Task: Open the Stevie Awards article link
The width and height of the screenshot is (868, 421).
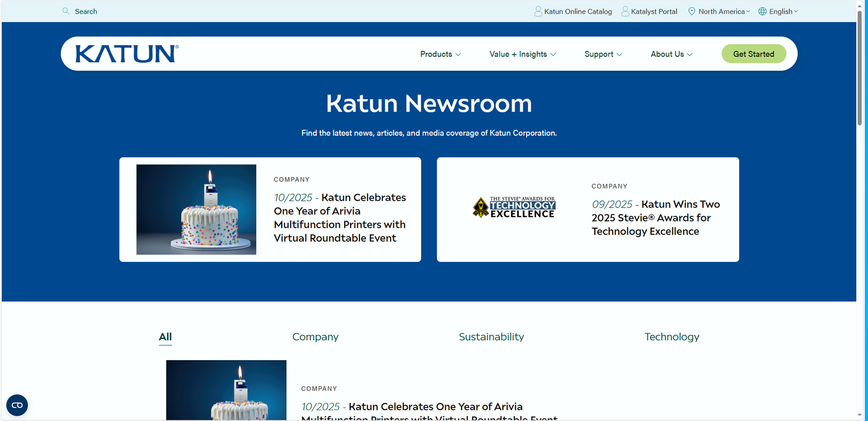Action: [x=656, y=218]
